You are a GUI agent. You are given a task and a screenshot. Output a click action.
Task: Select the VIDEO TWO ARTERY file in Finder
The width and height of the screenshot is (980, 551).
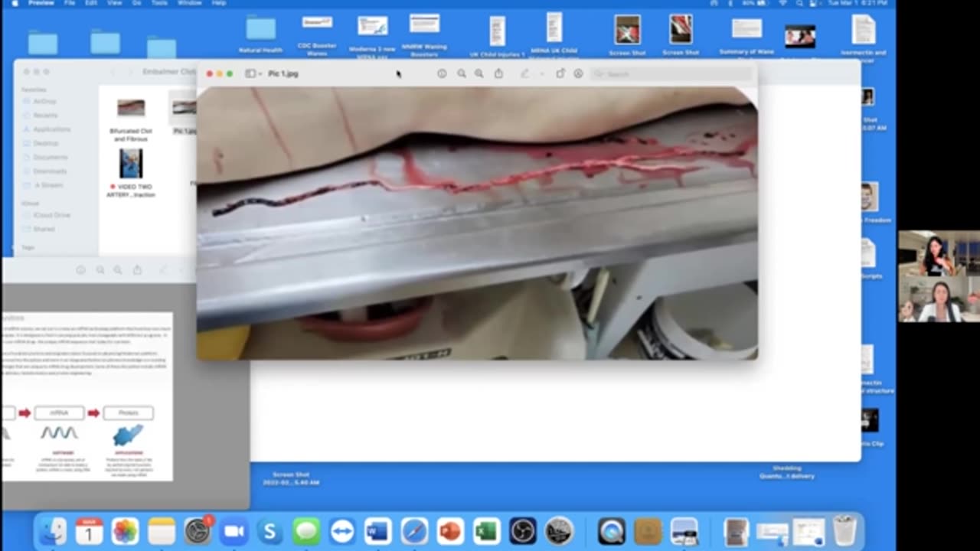131,164
